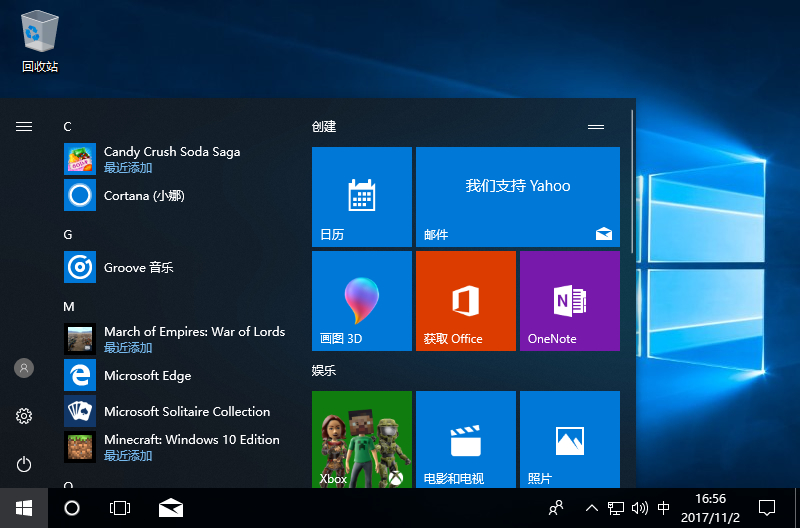Click the Windows Start button
Screen dimensions: 800x528
[x=24, y=508]
